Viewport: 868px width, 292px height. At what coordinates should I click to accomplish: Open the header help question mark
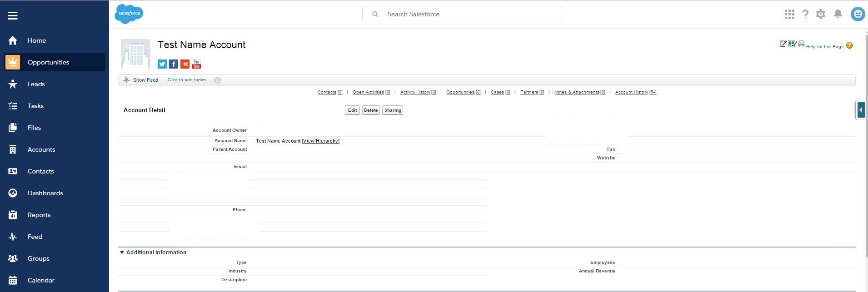805,14
